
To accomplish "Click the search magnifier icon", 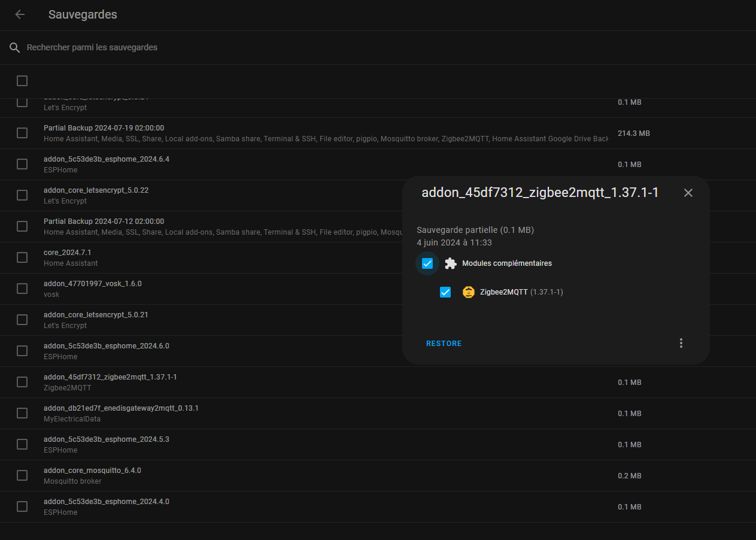I will (15, 47).
